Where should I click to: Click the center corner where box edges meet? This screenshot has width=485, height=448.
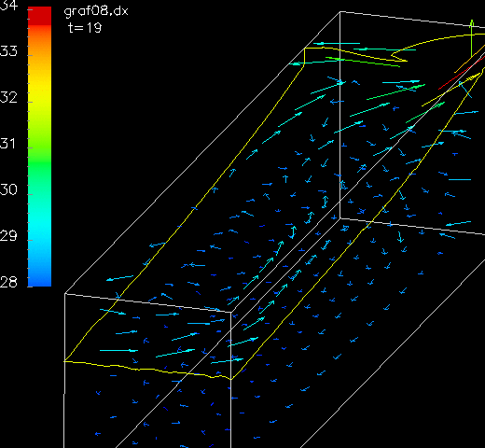coord(340,218)
